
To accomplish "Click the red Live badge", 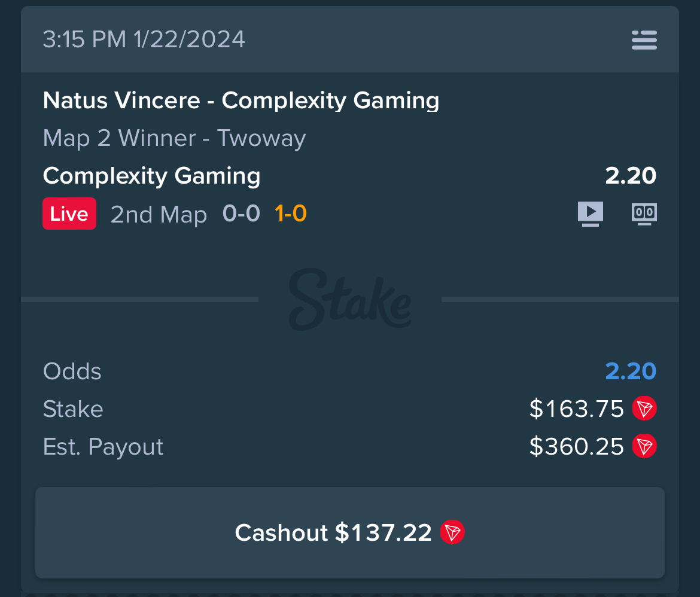I will coord(69,214).
